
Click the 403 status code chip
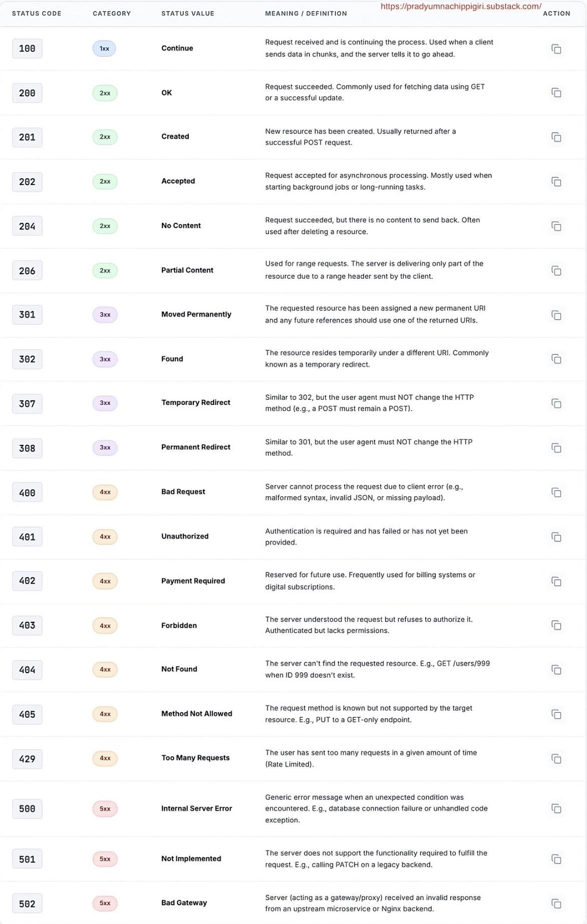click(27, 625)
